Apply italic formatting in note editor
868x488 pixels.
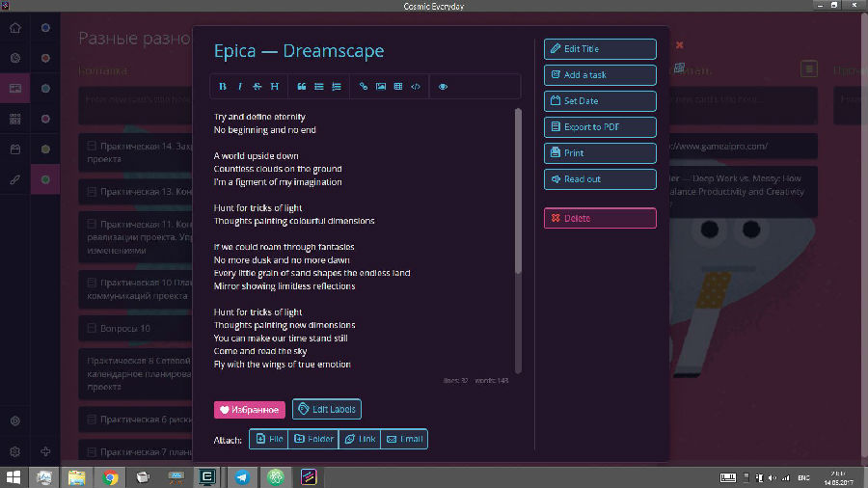click(x=240, y=87)
